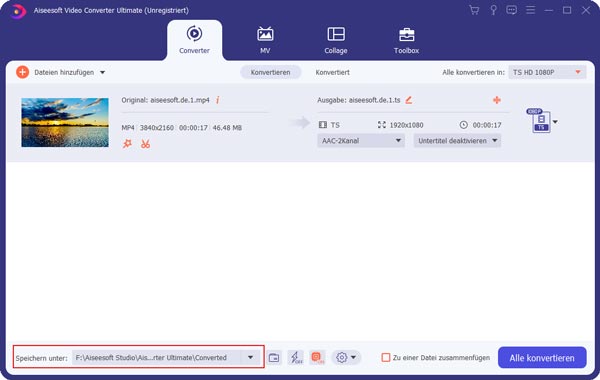The height and width of the screenshot is (380, 600).
Task: Enable 'Zu einer Datei zusammenfügen' checkbox
Action: click(x=386, y=358)
